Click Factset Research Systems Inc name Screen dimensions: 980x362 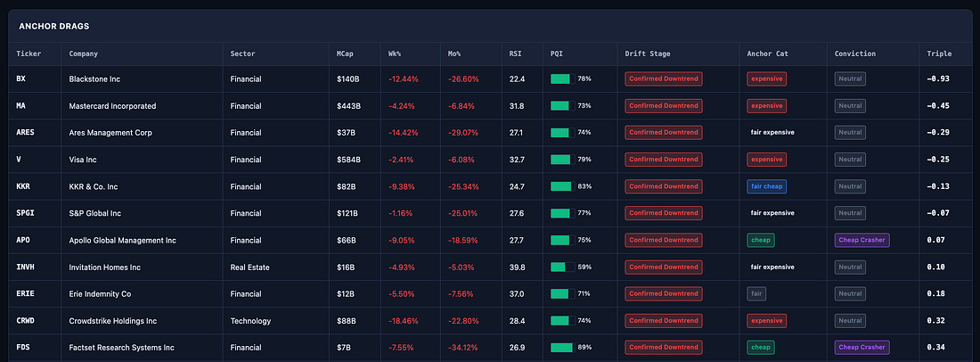pyautogui.click(x=121, y=348)
